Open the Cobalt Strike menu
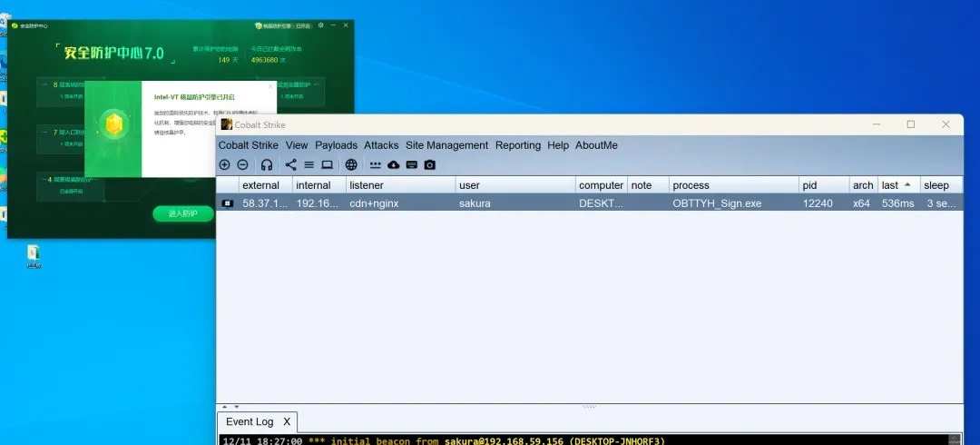The height and width of the screenshot is (445, 980). click(248, 145)
